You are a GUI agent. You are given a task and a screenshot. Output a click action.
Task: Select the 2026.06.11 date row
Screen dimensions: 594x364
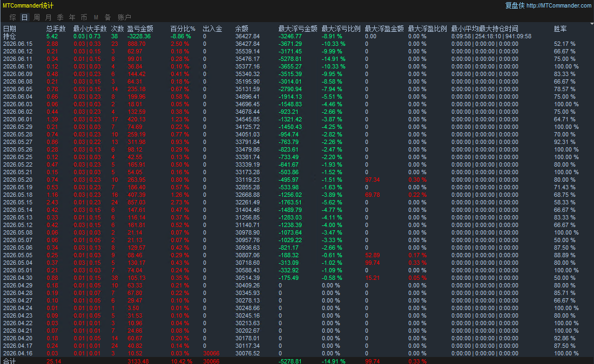click(x=18, y=59)
